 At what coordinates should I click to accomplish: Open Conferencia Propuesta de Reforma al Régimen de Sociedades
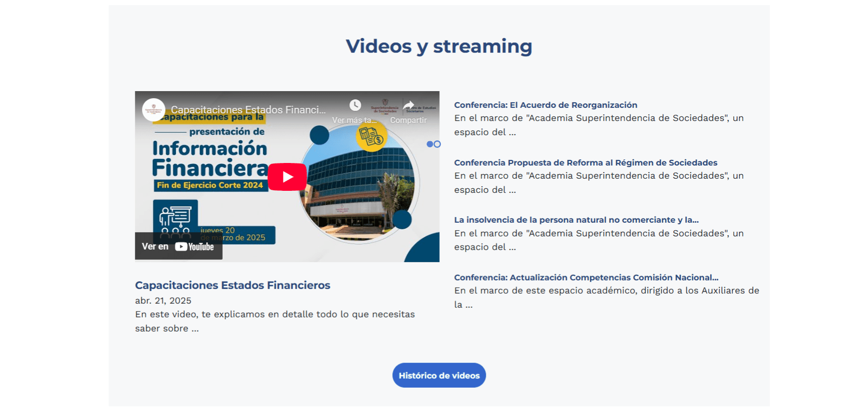pyautogui.click(x=586, y=162)
